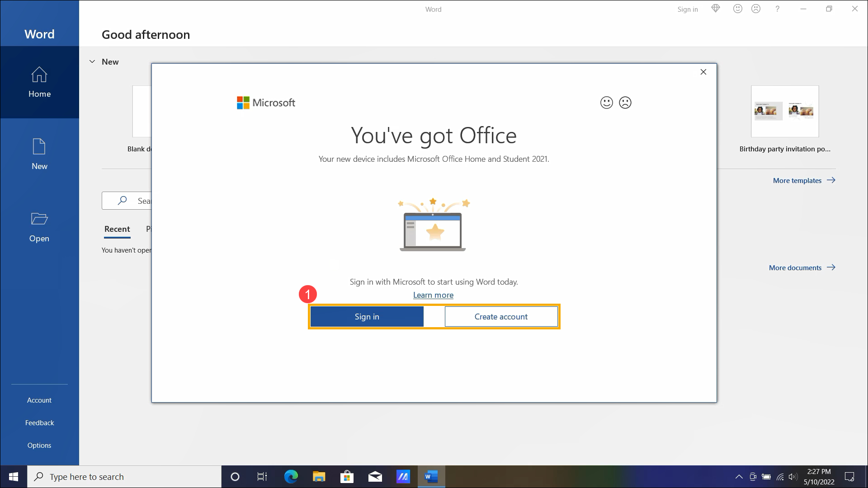Screen dimensions: 868x488
Task: Click the Word Home icon in sidebar
Action: [x=39, y=81]
